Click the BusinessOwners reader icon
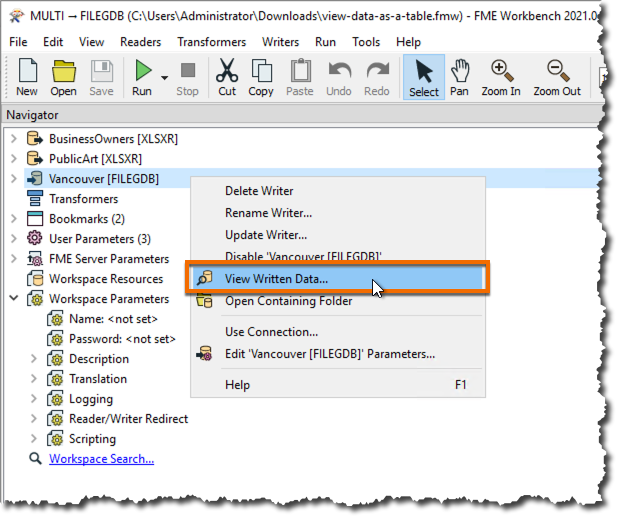Image resolution: width=618 pixels, height=516 pixels. 35,139
